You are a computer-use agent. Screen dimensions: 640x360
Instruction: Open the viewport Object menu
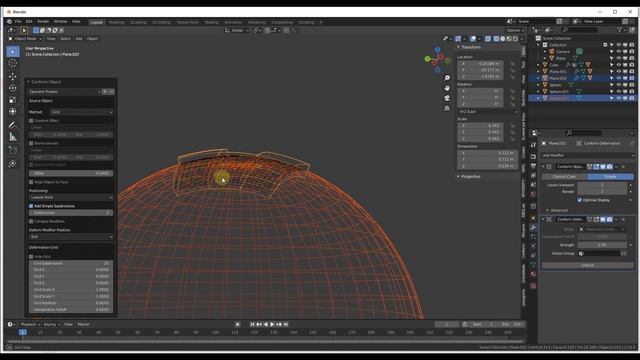(92, 39)
